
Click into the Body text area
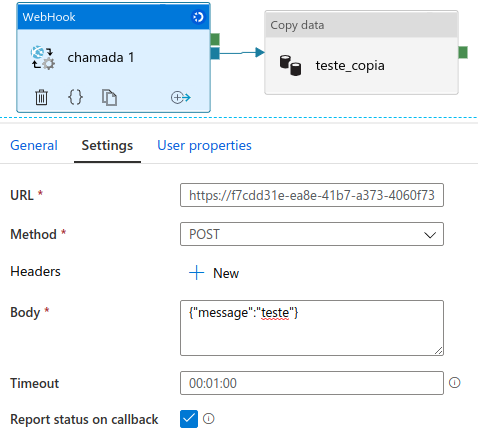click(312, 328)
